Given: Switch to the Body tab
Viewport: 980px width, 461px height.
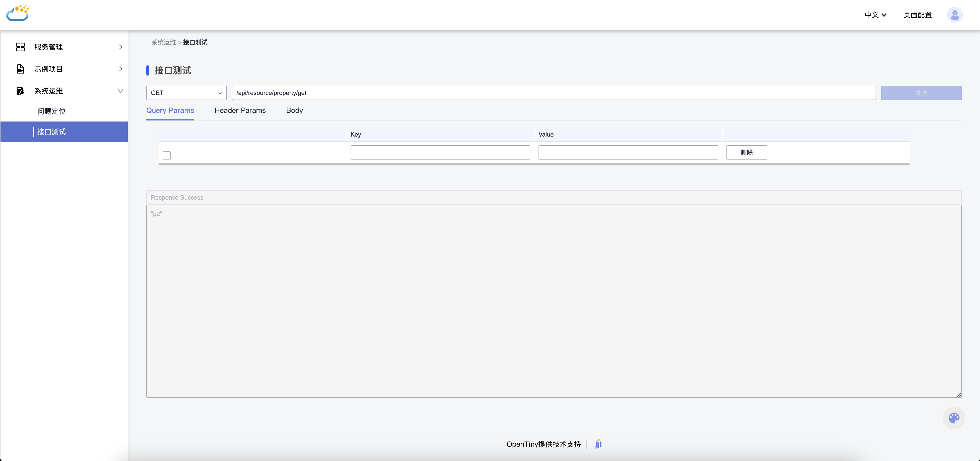Looking at the screenshot, I should tap(294, 110).
